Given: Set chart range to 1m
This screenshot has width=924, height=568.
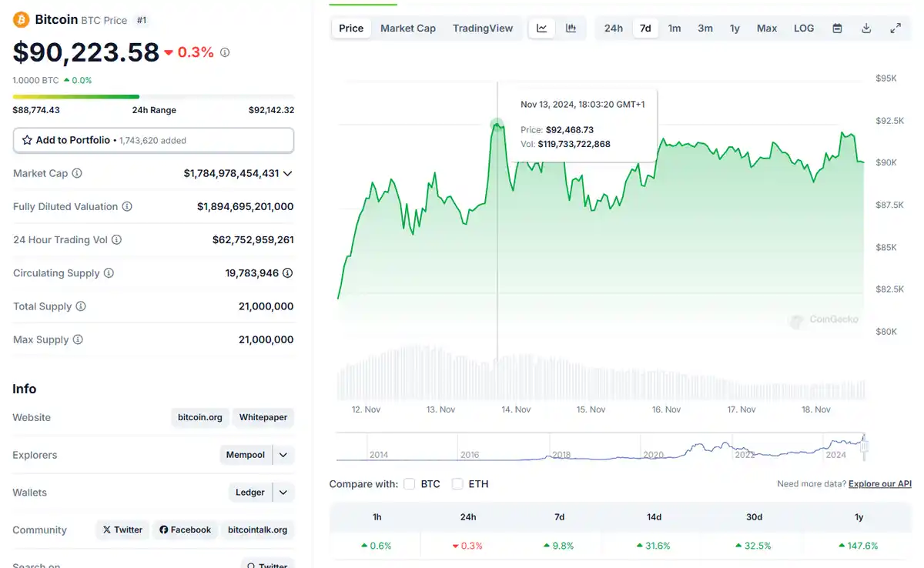Looking at the screenshot, I should [x=675, y=28].
